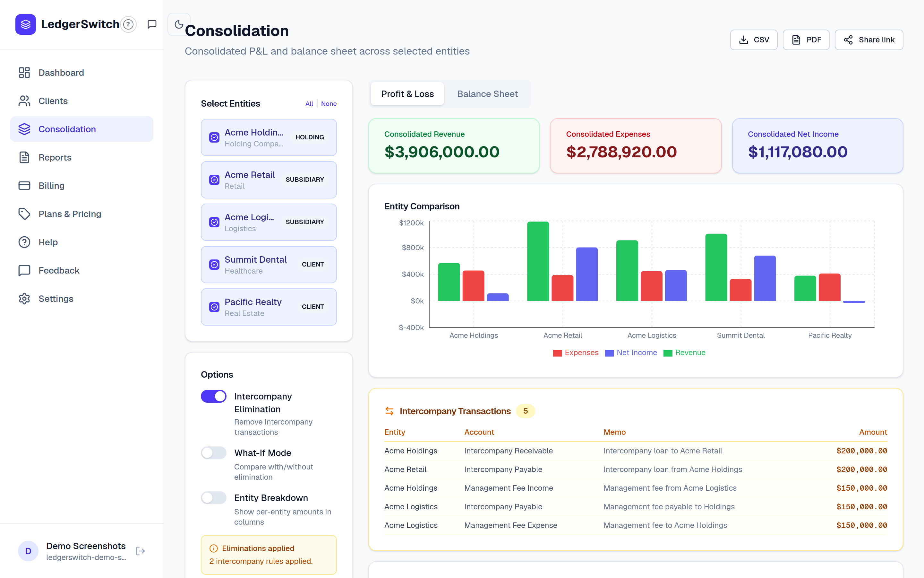Uncheck the Acme Logistics entity checkbox

pyautogui.click(x=214, y=222)
